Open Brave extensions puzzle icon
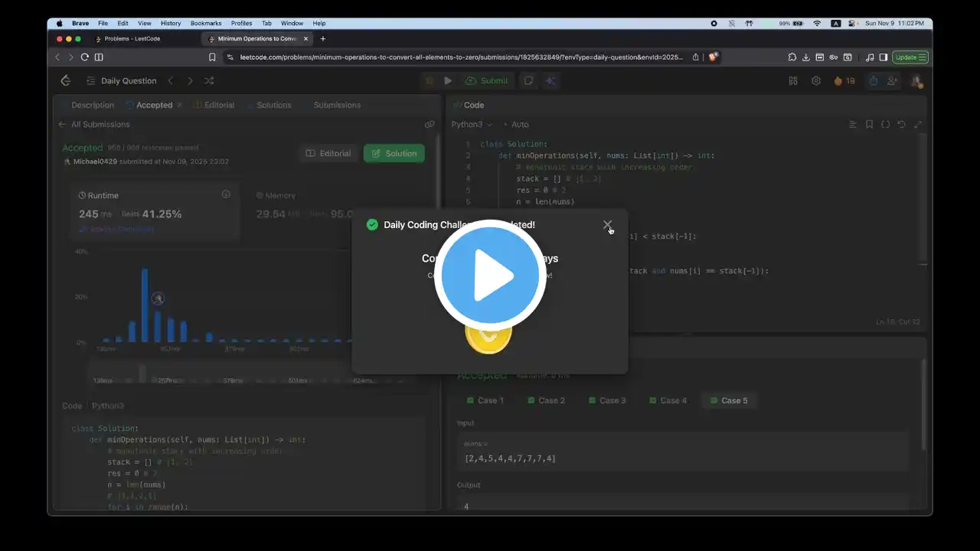 [792, 57]
